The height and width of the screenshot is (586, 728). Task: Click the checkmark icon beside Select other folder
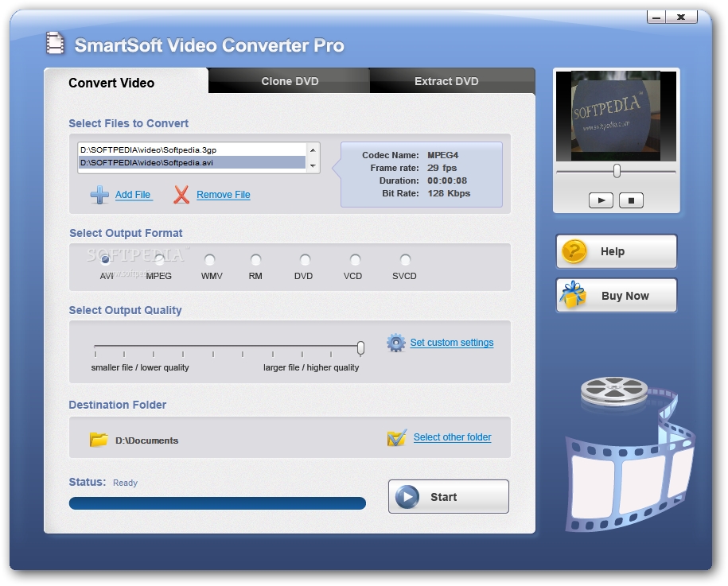(397, 437)
